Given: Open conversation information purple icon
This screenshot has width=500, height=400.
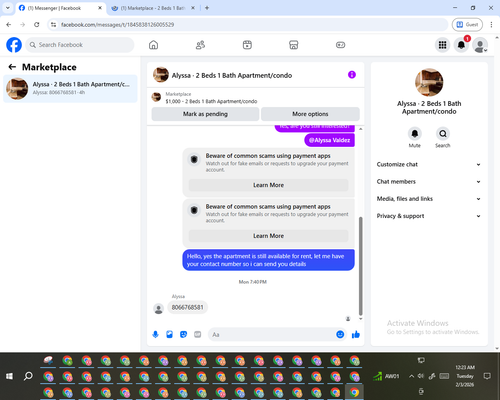Looking at the screenshot, I should click(352, 75).
